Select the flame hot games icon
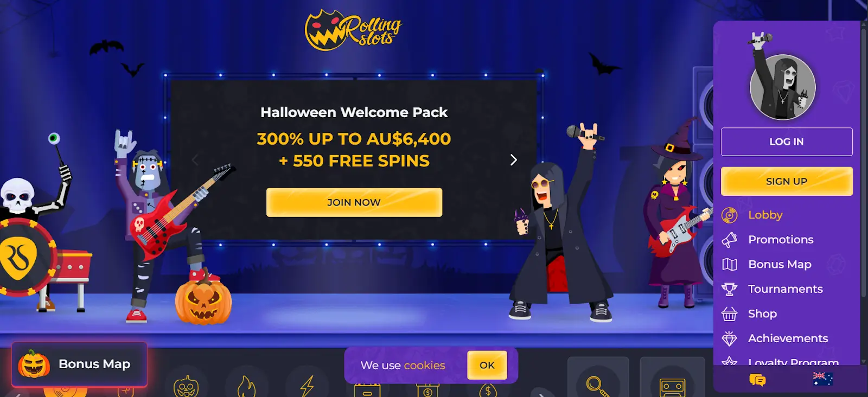Image resolution: width=868 pixels, height=397 pixels. pyautogui.click(x=246, y=386)
